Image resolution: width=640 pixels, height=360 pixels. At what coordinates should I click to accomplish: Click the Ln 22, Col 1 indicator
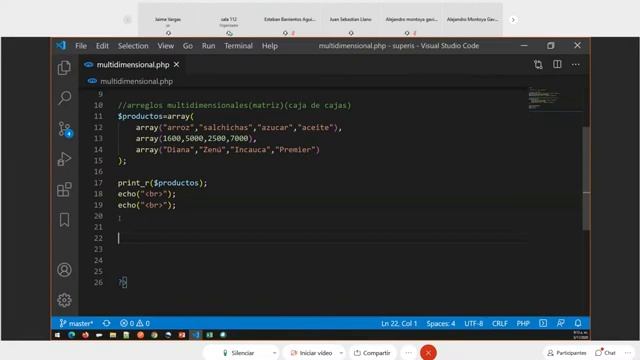(x=399, y=323)
